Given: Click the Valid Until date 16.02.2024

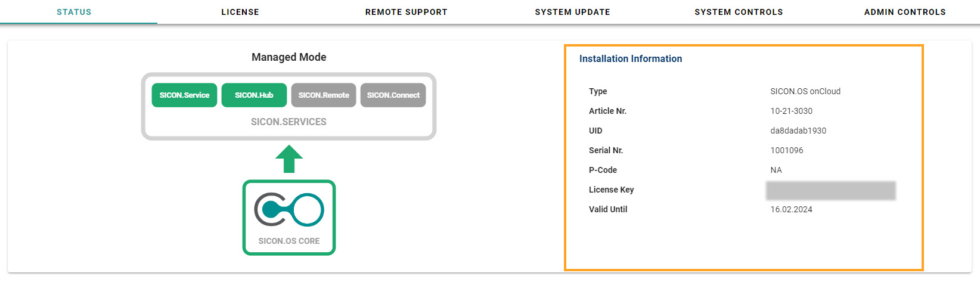Looking at the screenshot, I should click(791, 209).
